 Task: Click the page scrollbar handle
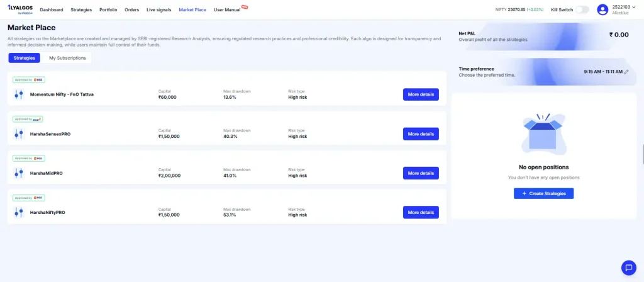643,154
